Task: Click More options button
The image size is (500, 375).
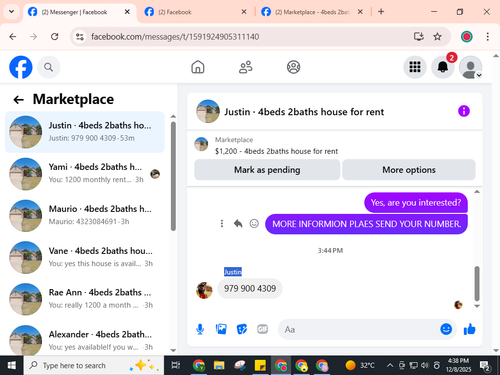Action: (409, 170)
